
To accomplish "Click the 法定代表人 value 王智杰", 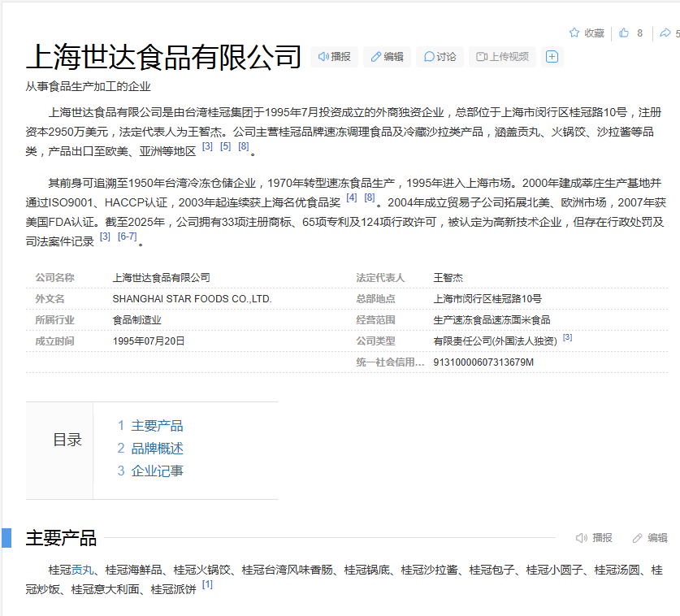I will click(448, 278).
